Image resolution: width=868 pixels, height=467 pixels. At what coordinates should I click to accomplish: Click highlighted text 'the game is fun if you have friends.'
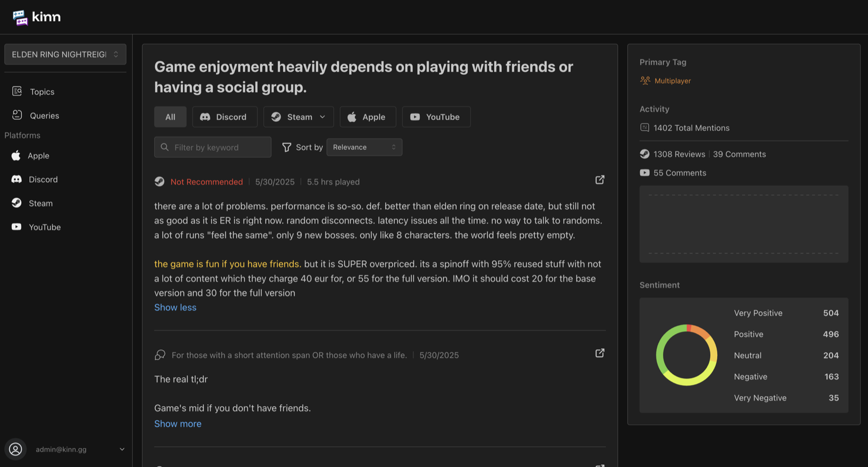pyautogui.click(x=228, y=264)
